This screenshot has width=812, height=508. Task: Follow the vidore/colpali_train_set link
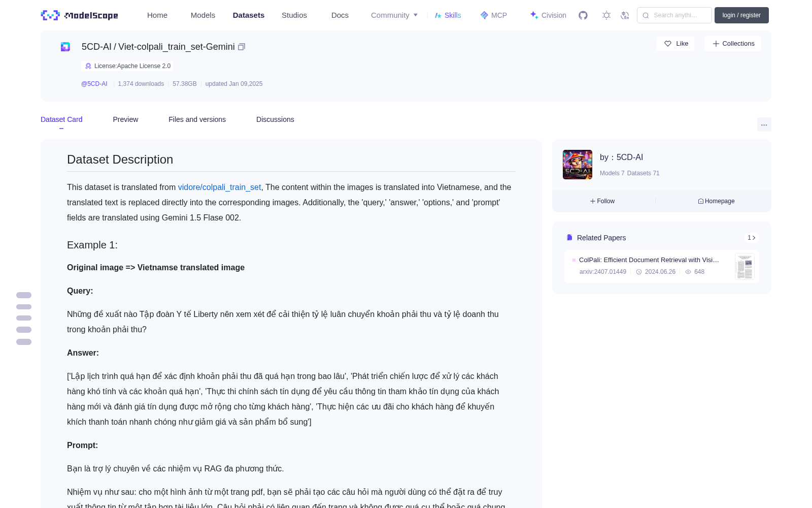click(x=219, y=187)
